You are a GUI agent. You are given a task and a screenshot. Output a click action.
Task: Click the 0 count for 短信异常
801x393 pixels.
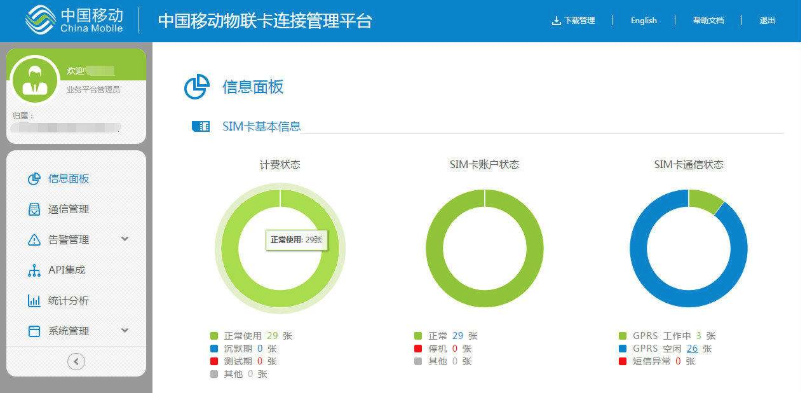(x=678, y=361)
